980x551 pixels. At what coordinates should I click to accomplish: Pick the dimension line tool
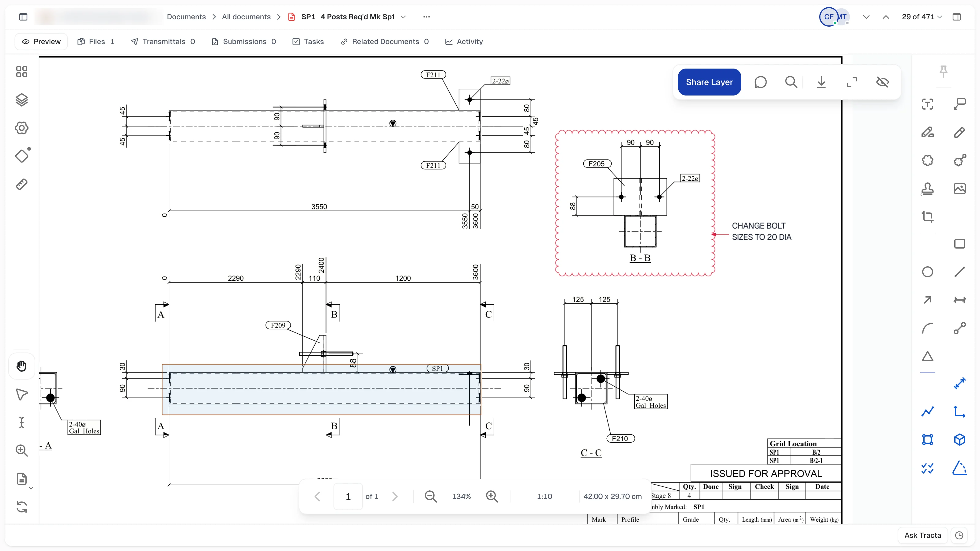pyautogui.click(x=959, y=300)
